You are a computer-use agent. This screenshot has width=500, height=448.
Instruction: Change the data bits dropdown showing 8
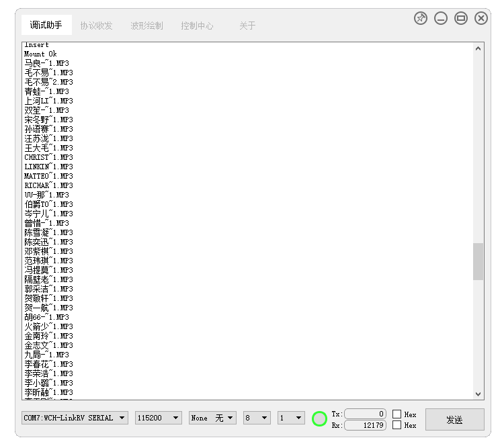tap(257, 418)
